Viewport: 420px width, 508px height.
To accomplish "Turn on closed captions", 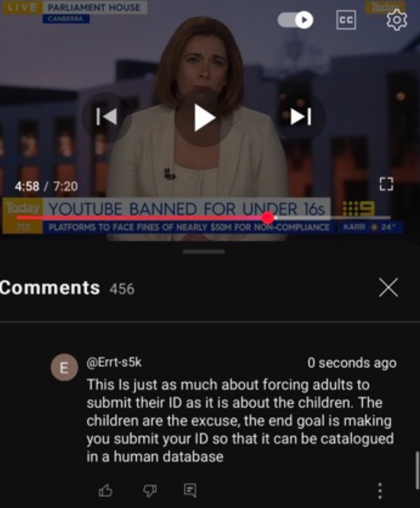I will [x=346, y=20].
